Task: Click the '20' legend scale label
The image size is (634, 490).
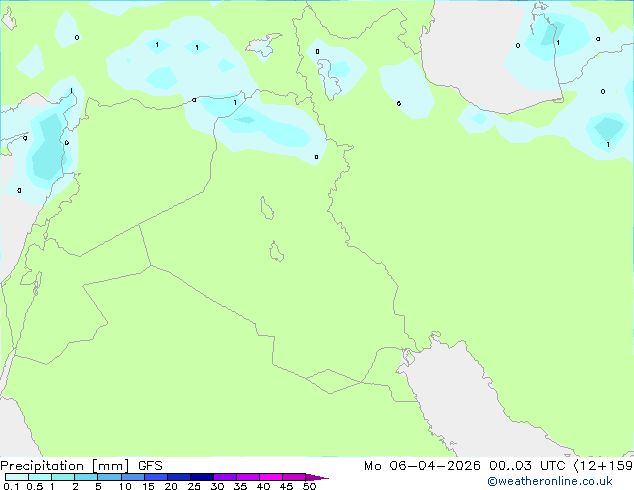Action: (x=171, y=486)
